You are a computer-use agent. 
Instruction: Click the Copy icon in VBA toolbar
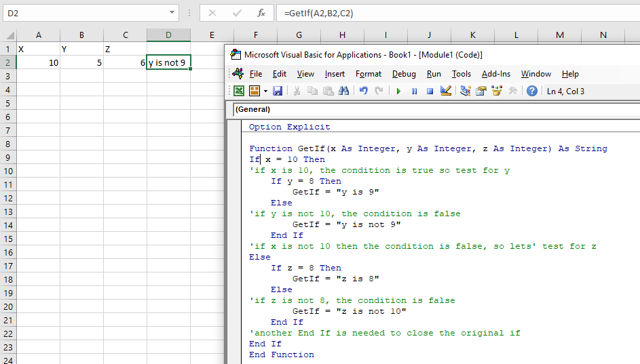(x=312, y=91)
